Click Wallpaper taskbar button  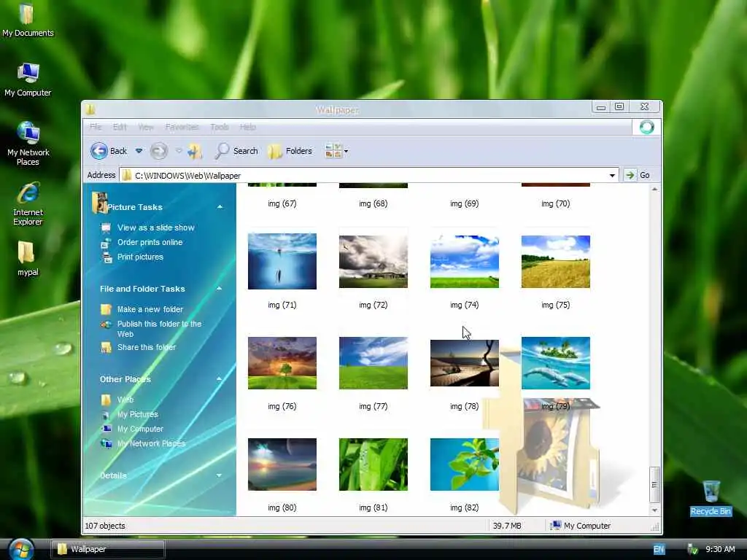108,549
